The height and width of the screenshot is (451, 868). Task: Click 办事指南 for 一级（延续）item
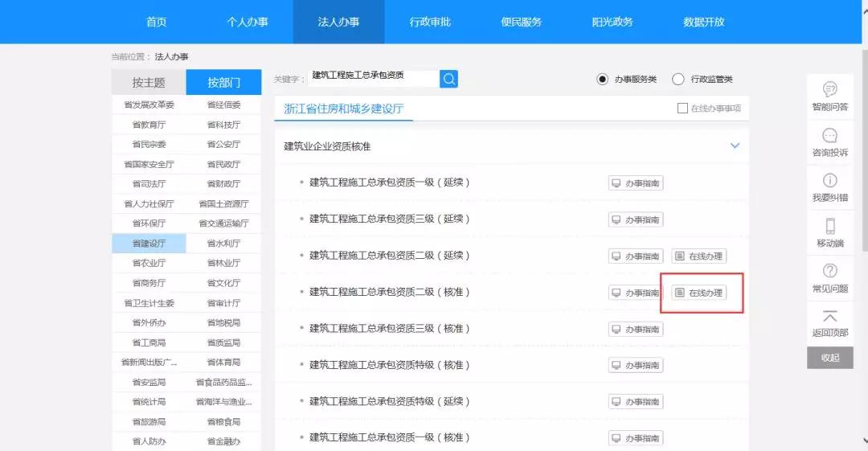point(636,183)
